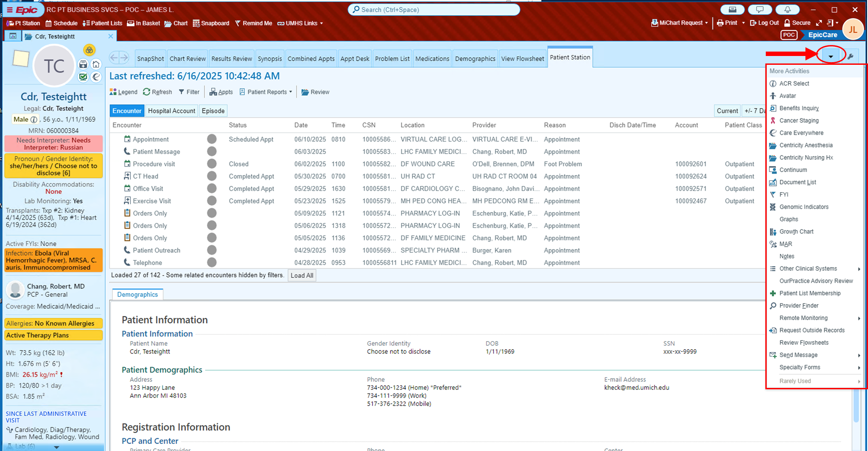
Task: Click the Refresh icon in the toolbar
Action: coord(157,92)
